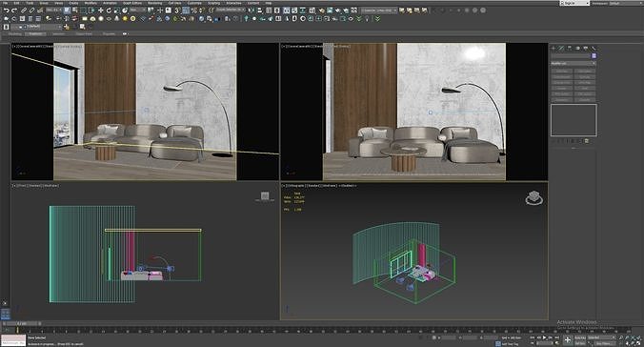Open the File menu
The height and width of the screenshot is (347, 644).
[x=6, y=3]
